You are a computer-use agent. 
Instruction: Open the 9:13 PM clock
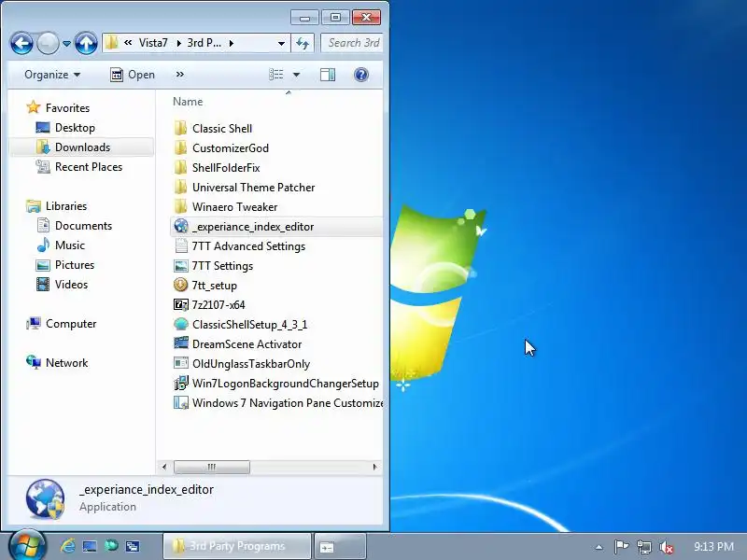[713, 546]
